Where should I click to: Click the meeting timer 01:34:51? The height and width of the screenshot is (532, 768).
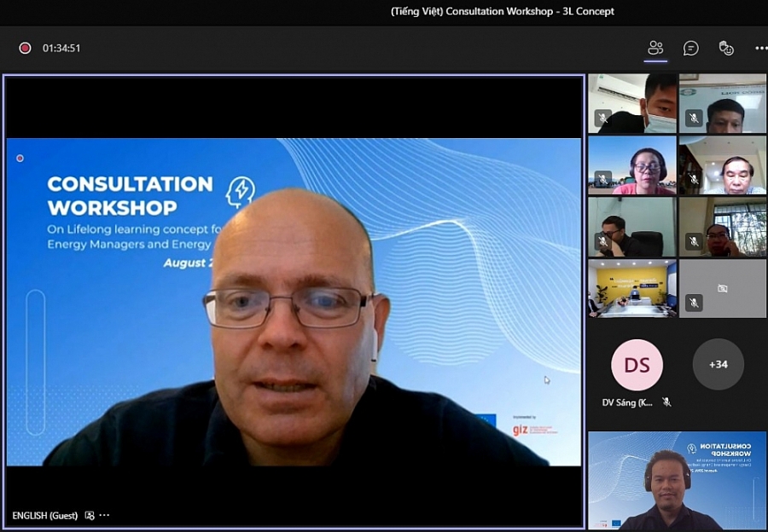pos(61,48)
